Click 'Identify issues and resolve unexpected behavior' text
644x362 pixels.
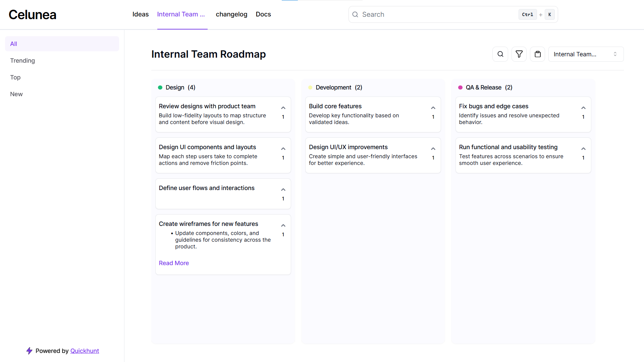pyautogui.click(x=509, y=119)
